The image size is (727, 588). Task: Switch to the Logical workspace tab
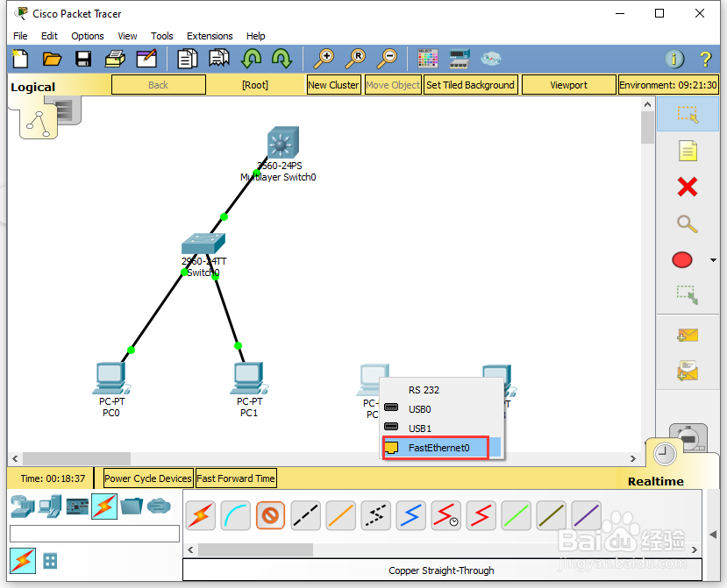[33, 87]
